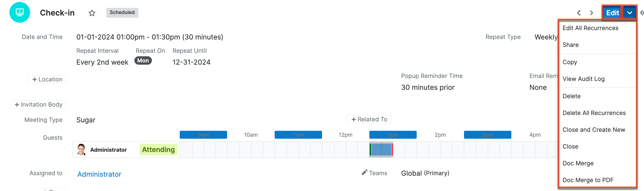
Task: Collapse the Edit actions dropdown arrow
Action: 629,13
